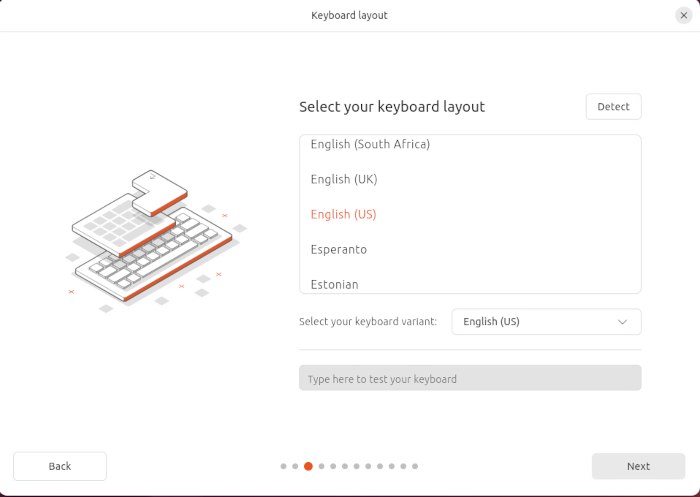Click the first step indicator dot

(284, 466)
